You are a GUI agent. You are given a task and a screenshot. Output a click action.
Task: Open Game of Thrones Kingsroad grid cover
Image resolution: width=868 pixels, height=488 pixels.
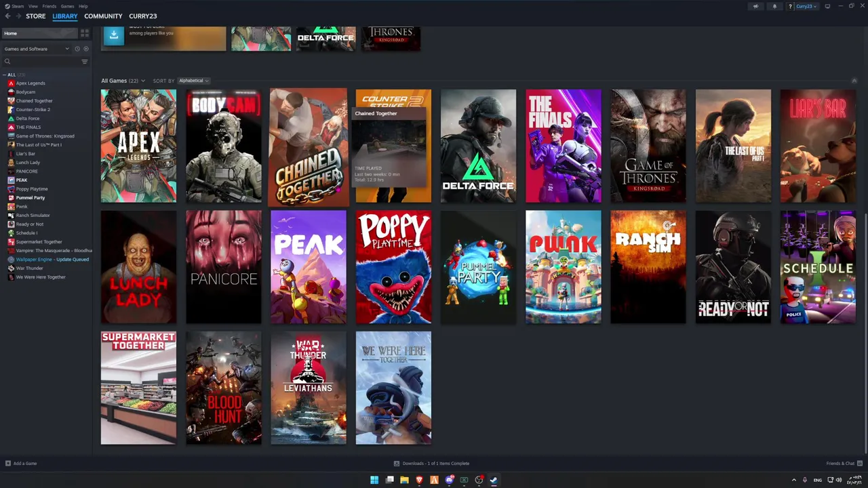tap(648, 146)
